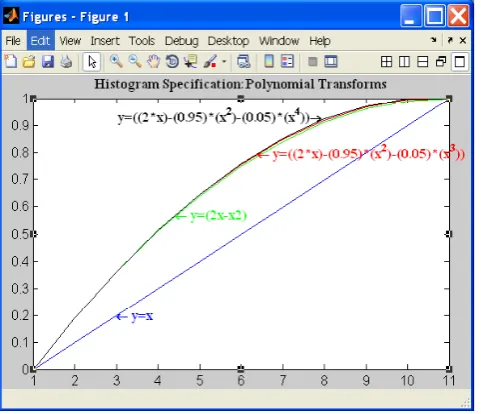The image size is (481, 414).
Task: Click the Open File folder icon
Action: tap(29, 62)
